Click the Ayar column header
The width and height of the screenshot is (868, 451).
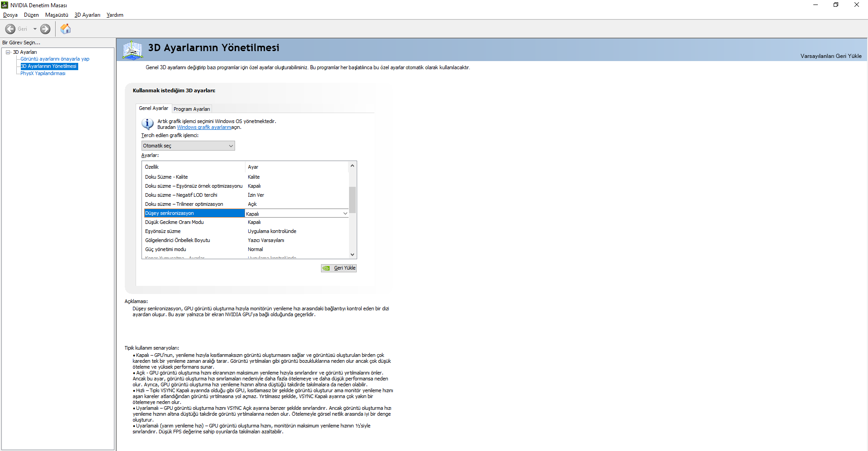(x=297, y=167)
